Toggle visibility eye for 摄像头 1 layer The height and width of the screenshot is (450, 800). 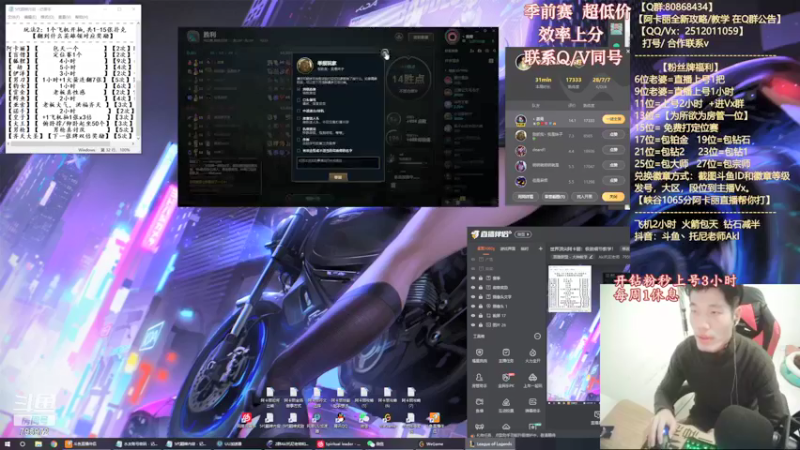tap(473, 306)
